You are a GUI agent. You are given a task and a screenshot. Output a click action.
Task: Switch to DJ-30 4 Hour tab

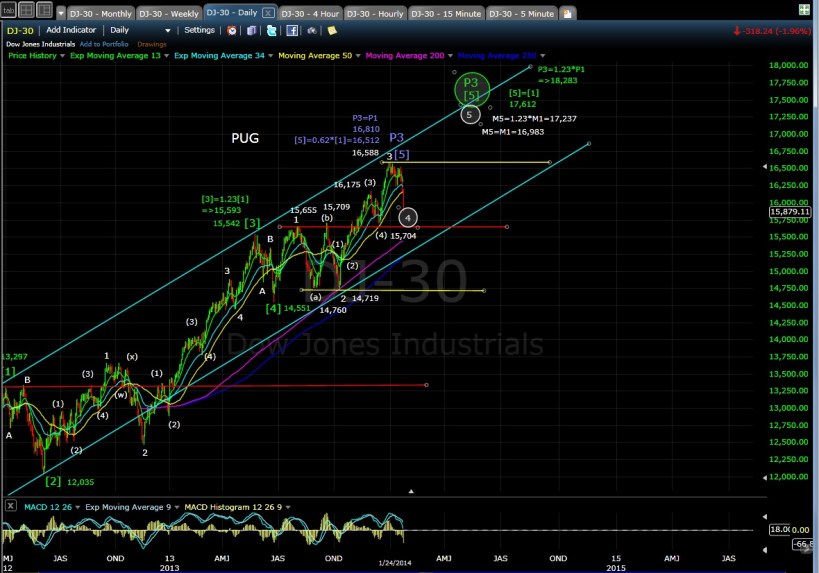tap(310, 14)
